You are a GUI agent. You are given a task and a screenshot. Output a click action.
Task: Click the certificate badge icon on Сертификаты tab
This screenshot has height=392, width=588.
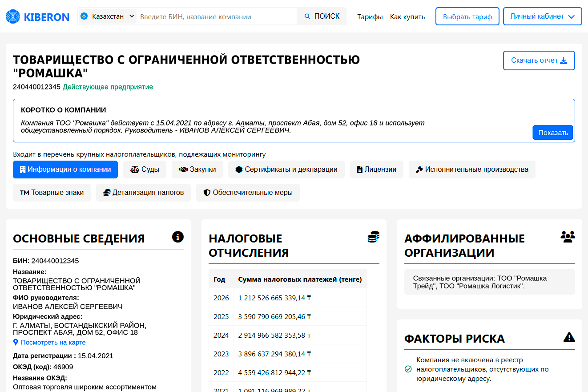coord(239,170)
